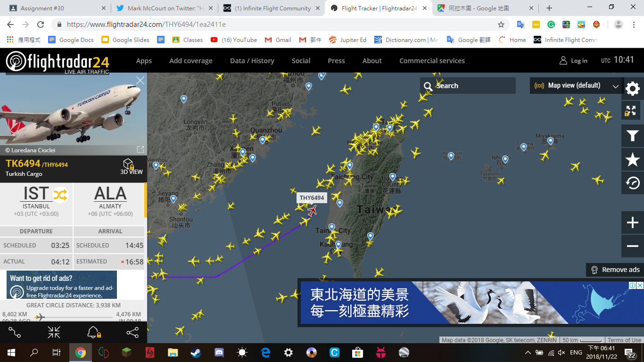Center map on the selected flight
The height and width of the screenshot is (362, 644).
pyautogui.click(x=54, y=333)
